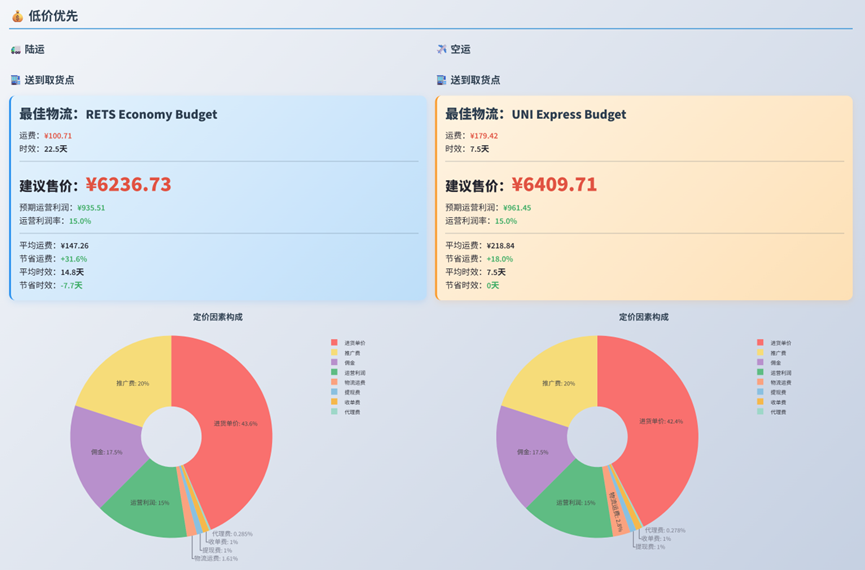Click the money bag icon beside 低价优先

pyautogui.click(x=17, y=16)
